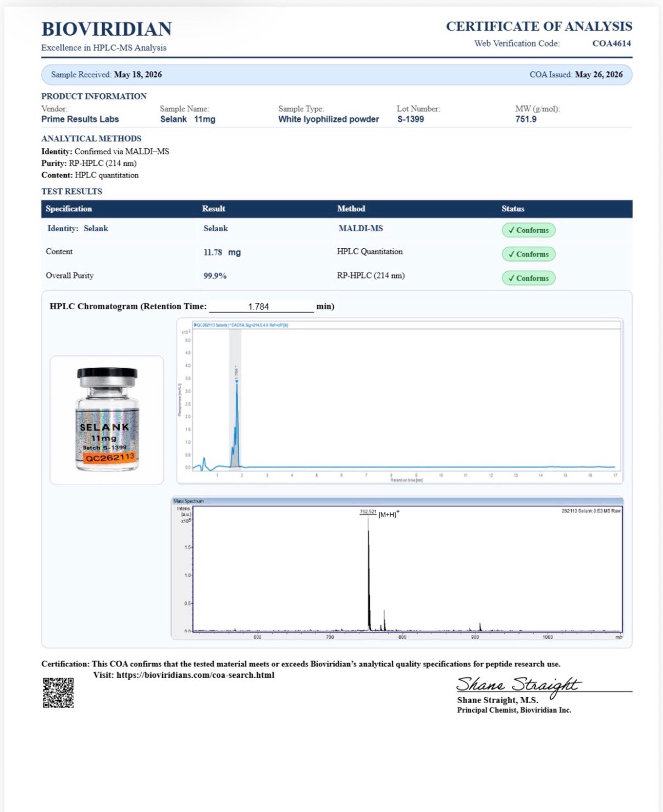663x812 pixels.
Task: Click Conforms badge in Content row
Action: pos(528,254)
